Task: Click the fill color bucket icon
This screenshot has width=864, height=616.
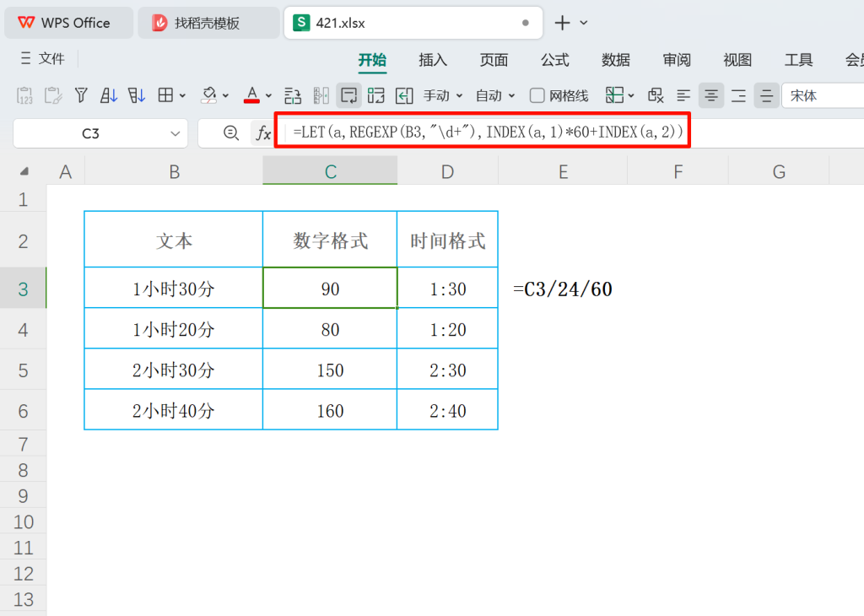Action: (209, 95)
